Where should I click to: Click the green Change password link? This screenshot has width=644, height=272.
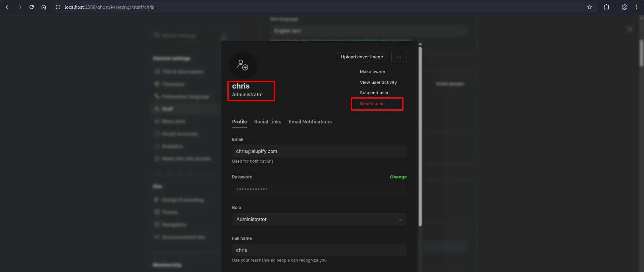pos(398,177)
